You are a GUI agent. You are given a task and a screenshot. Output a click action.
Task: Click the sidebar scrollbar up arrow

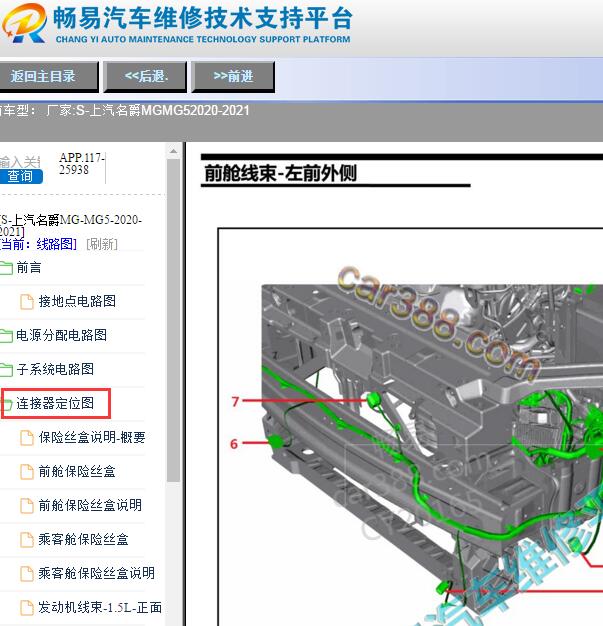tap(173, 151)
